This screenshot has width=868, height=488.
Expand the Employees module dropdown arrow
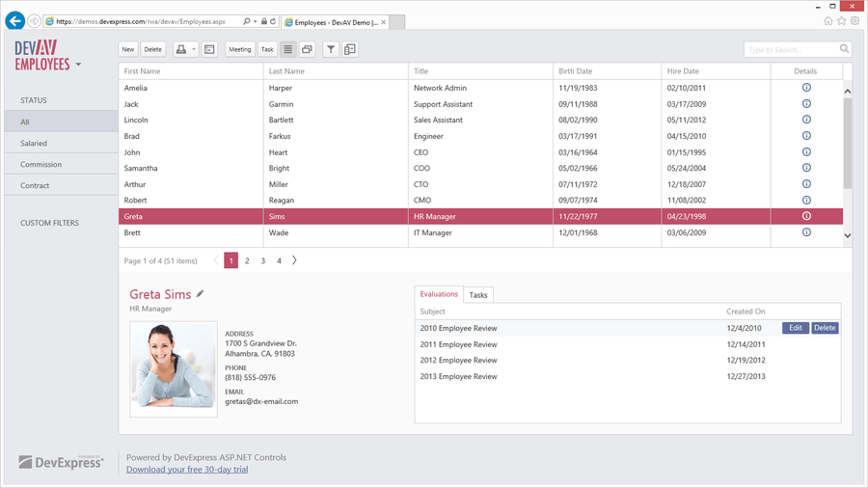click(x=78, y=65)
